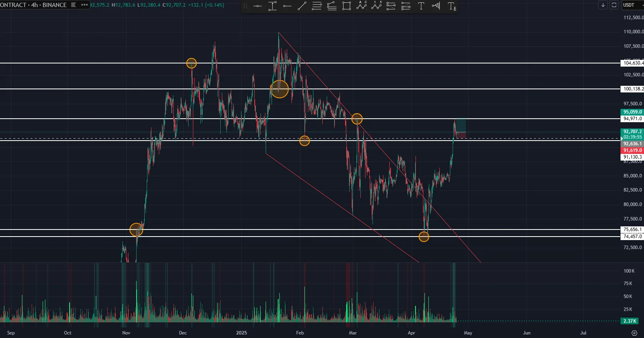Select the volume profile tool beside Text
Screen dimensions: 644x338
point(436,6)
